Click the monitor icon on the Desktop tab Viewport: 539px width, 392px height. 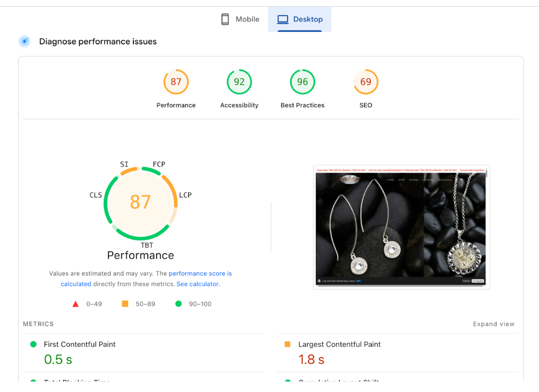[284, 19]
